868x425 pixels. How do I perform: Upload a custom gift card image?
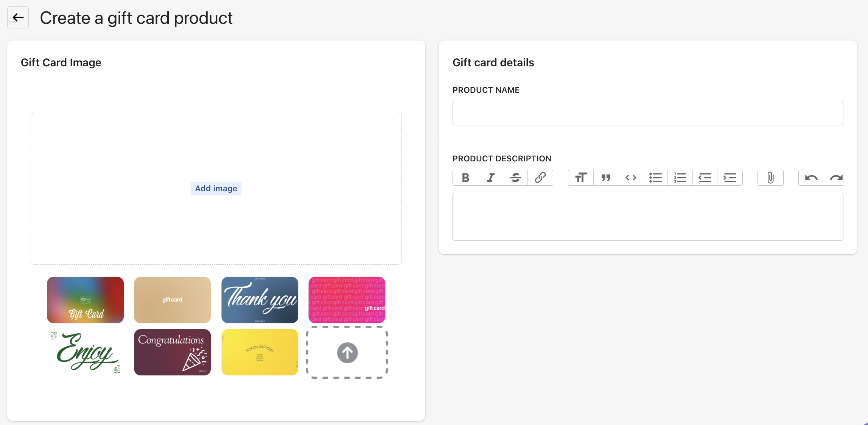tap(347, 353)
